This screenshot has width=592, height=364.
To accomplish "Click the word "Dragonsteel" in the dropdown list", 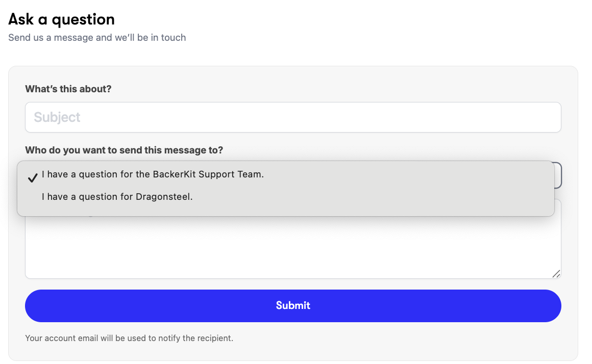I will 164,197.
